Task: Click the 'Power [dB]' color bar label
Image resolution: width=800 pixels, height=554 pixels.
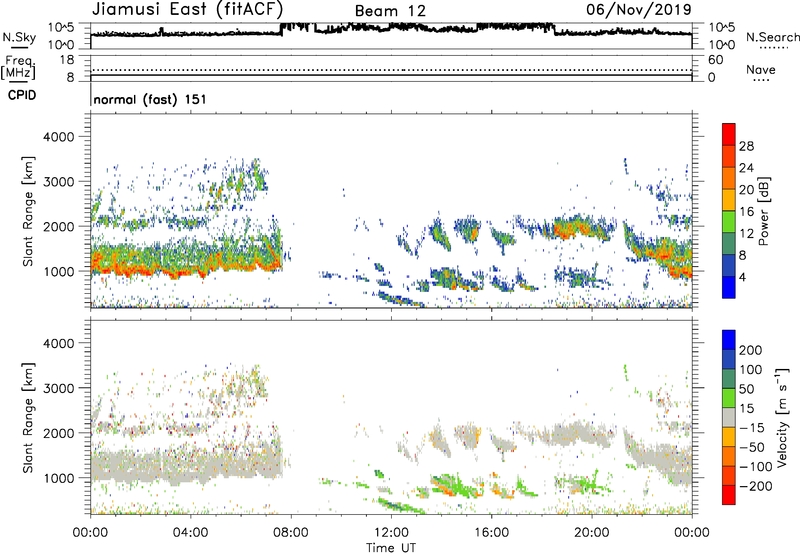Action: pos(763,211)
